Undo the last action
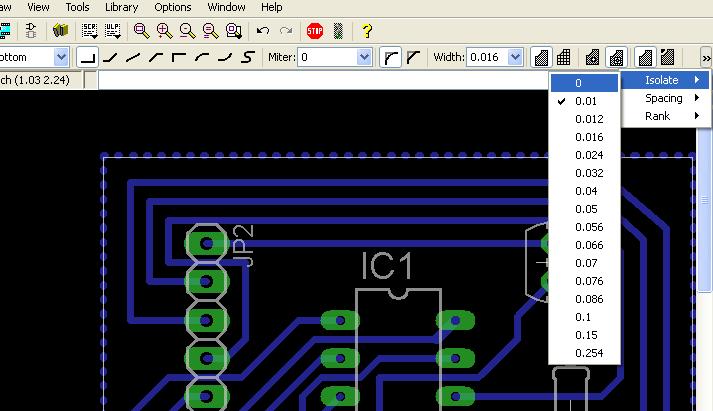 coord(263,31)
